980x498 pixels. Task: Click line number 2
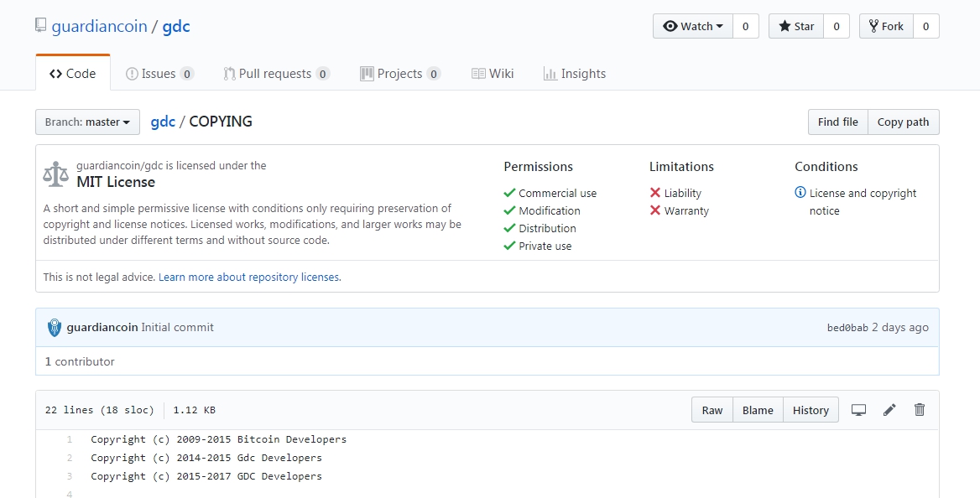tap(70, 458)
